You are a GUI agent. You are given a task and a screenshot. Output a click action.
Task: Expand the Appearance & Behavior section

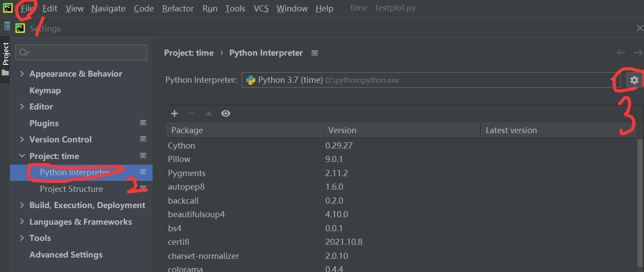[x=22, y=74]
